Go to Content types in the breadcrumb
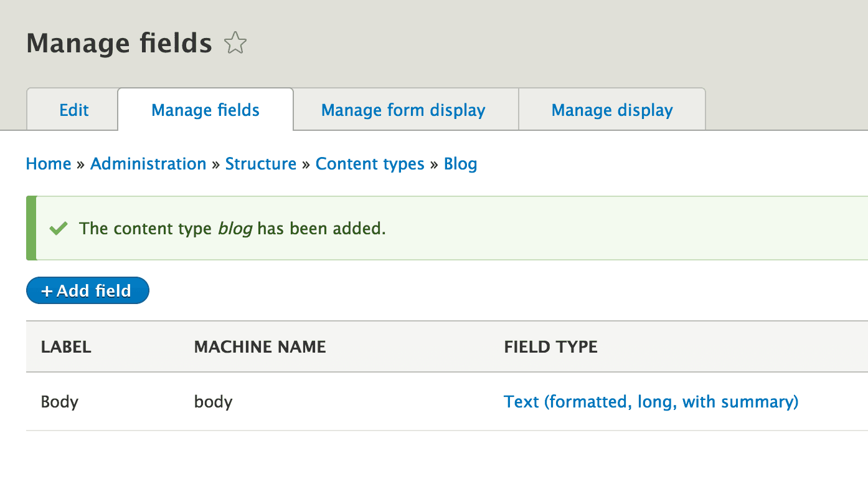The height and width of the screenshot is (481, 868). pos(370,164)
